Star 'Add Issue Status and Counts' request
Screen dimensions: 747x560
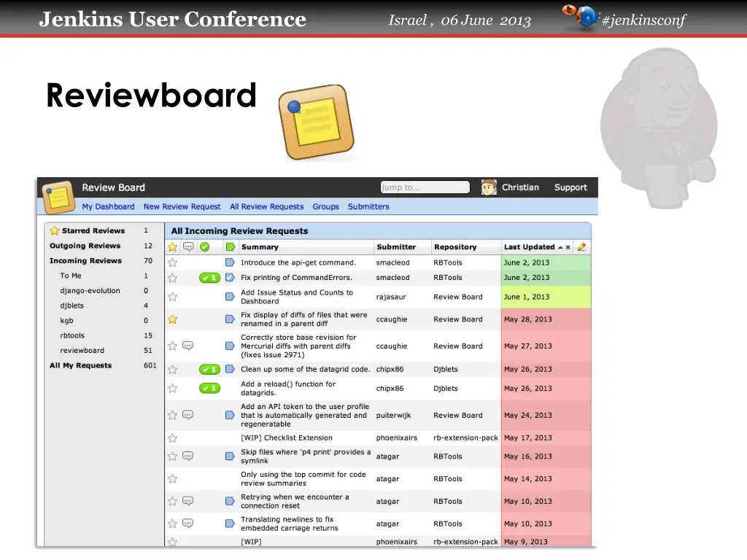(172, 297)
